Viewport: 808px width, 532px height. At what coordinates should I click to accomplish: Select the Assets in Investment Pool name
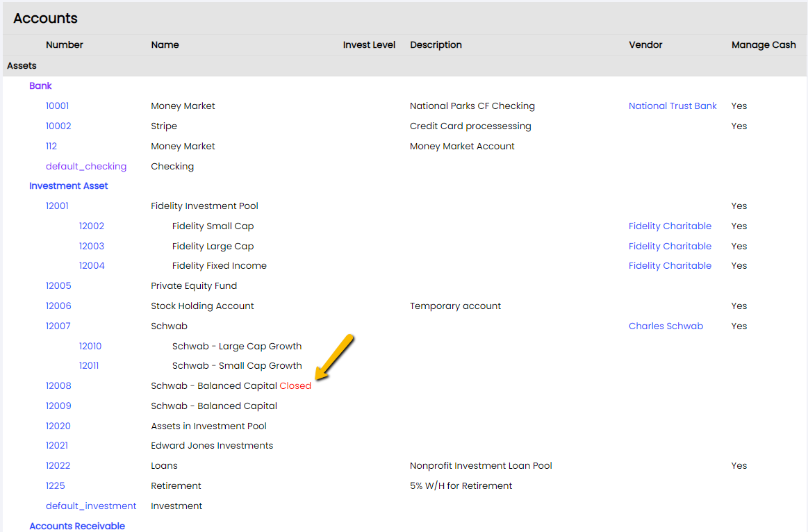coord(208,426)
